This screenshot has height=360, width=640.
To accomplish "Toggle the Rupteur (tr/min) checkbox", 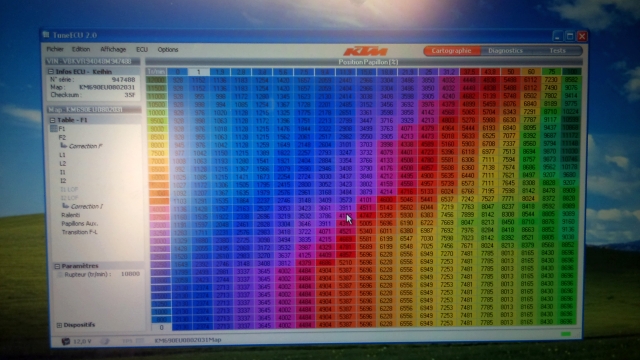I will (x=60, y=275).
